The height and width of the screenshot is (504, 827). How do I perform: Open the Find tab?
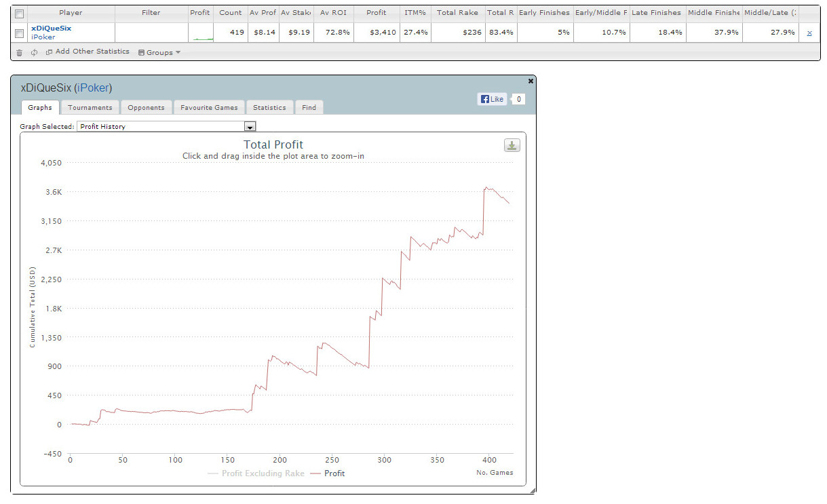coord(309,107)
